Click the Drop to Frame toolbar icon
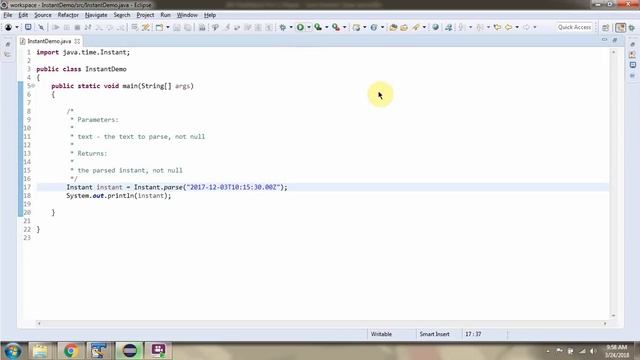 pos(134,27)
